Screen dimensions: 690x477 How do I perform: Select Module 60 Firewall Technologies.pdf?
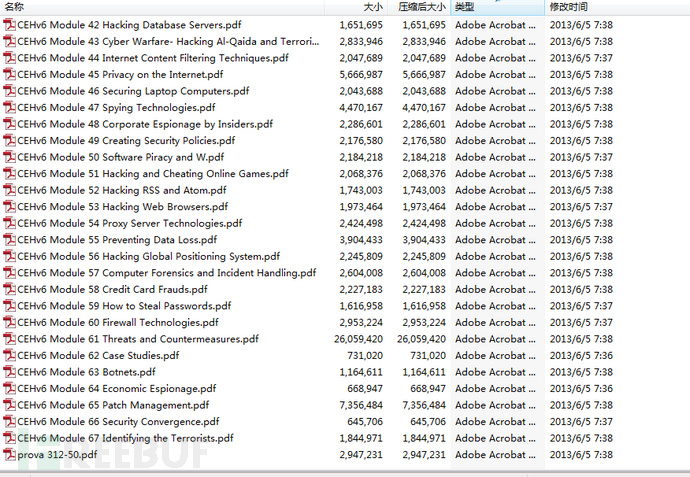tap(117, 323)
